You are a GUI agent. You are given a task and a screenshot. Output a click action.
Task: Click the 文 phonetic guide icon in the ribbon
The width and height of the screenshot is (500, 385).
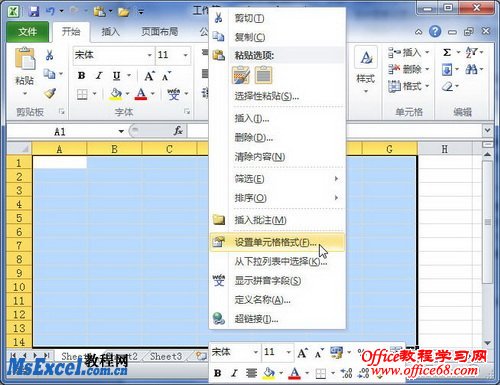[x=174, y=94]
